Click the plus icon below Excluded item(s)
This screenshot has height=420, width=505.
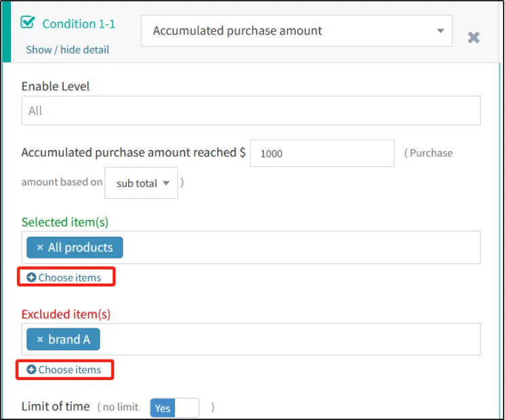click(31, 370)
